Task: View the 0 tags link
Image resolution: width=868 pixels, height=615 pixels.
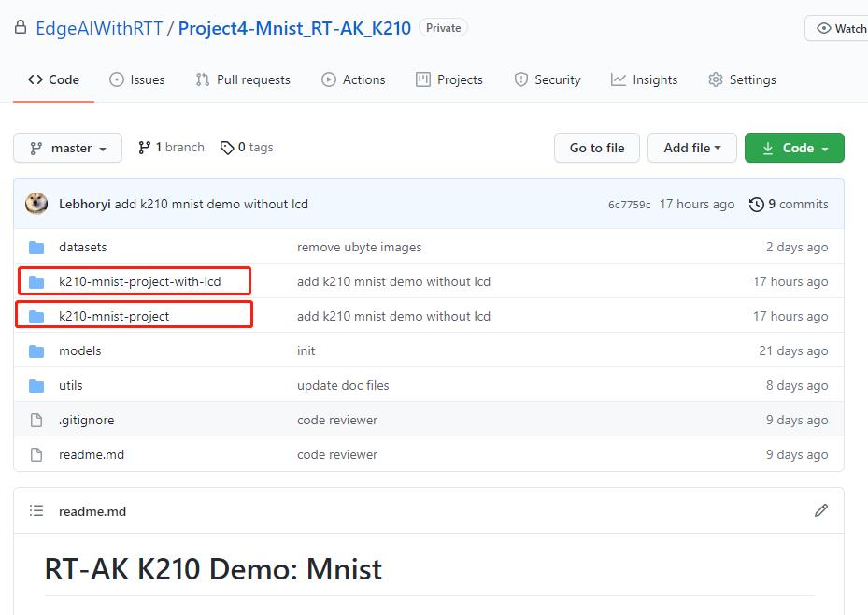Action: tap(247, 148)
